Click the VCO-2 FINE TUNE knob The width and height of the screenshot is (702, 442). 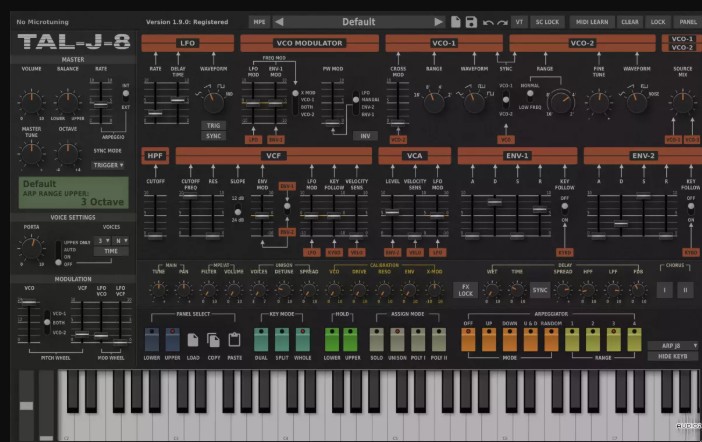[599, 103]
